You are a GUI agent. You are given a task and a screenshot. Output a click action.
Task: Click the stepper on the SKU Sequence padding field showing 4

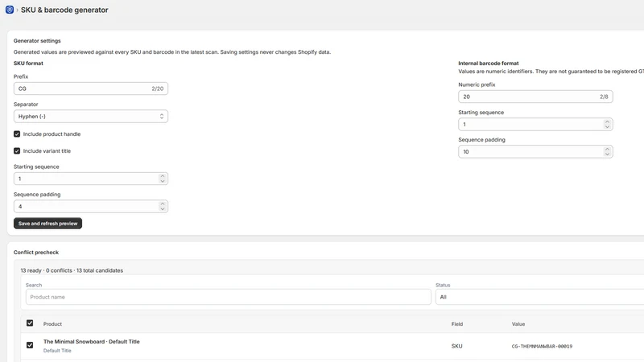pos(163,207)
